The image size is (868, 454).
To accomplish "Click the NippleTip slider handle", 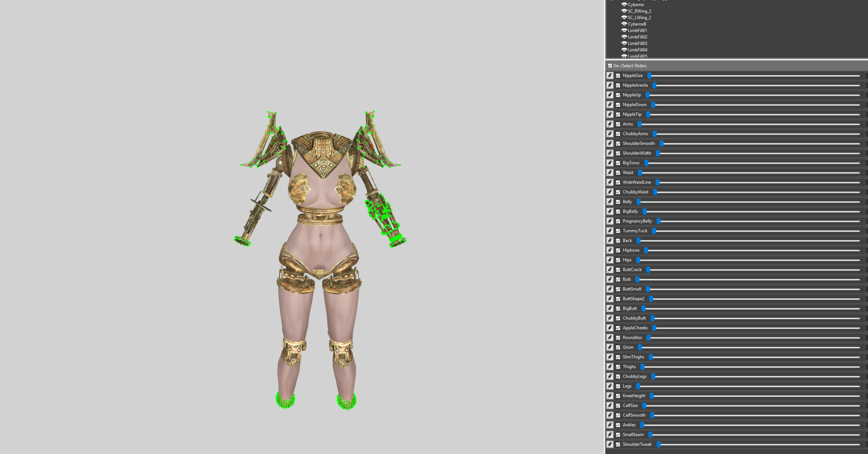I will point(648,114).
